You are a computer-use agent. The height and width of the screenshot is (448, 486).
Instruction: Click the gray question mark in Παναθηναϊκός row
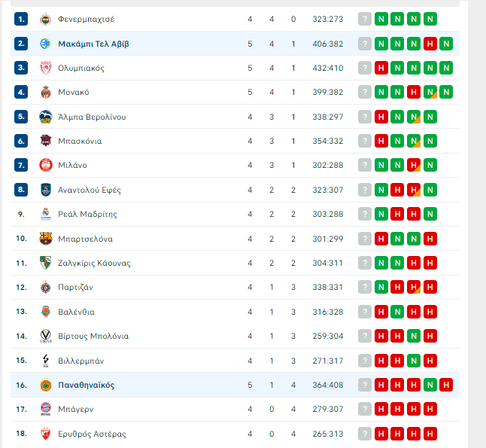tap(365, 385)
